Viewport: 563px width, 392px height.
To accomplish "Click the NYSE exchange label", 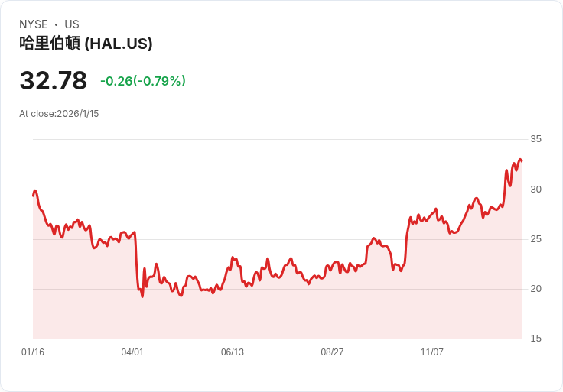I will point(34,24).
